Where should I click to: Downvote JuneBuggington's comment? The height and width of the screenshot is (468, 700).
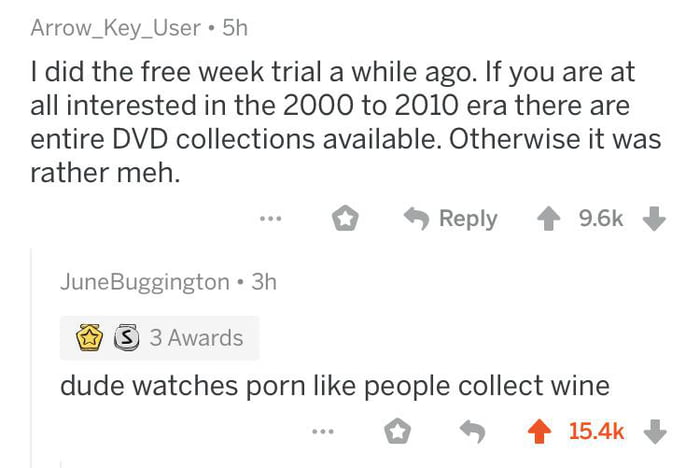654,432
